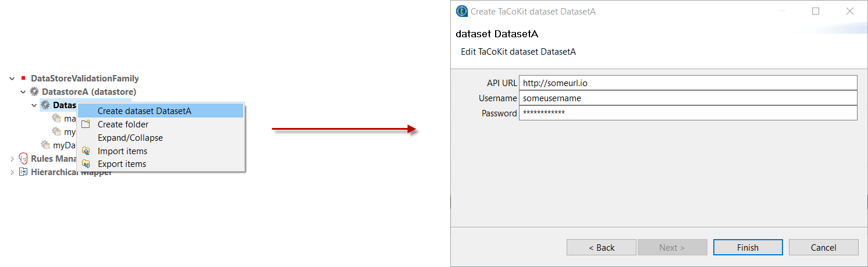Screen dimensions: 868x267
Task: Click the red DataStoreValidationFamily node icon
Action: tap(23, 78)
